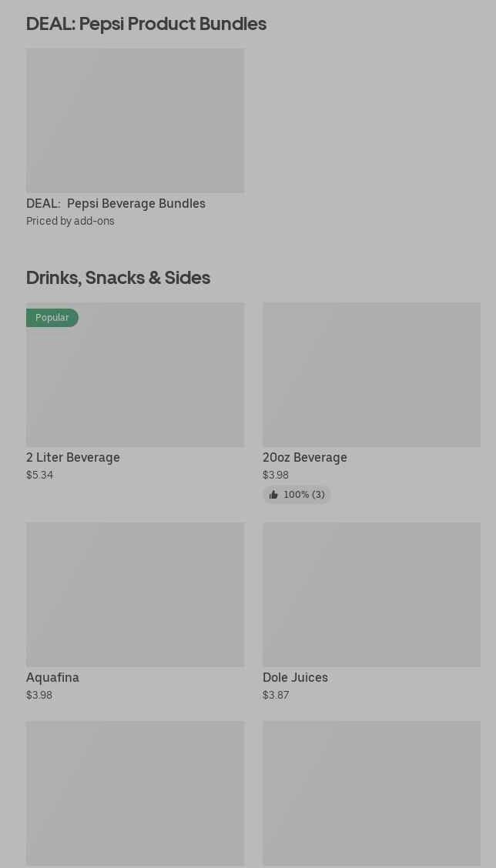Select the Aquafina item name
The image size is (496, 868).
[x=52, y=678]
